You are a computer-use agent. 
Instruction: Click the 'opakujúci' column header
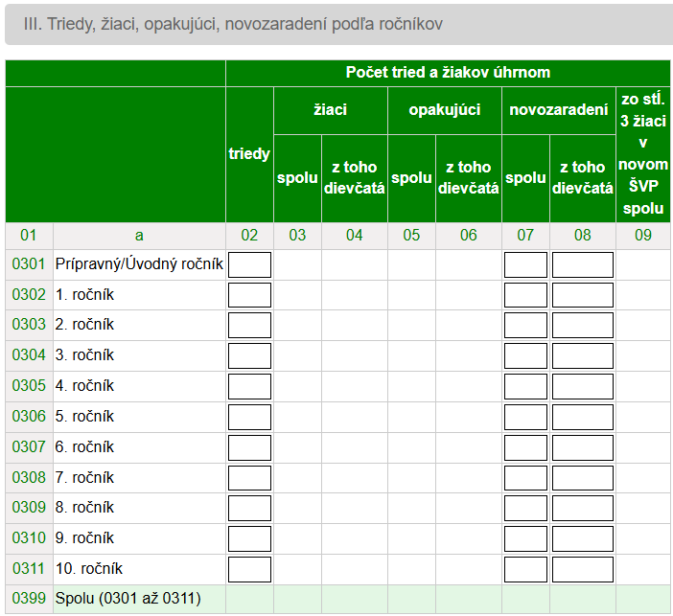(x=444, y=110)
